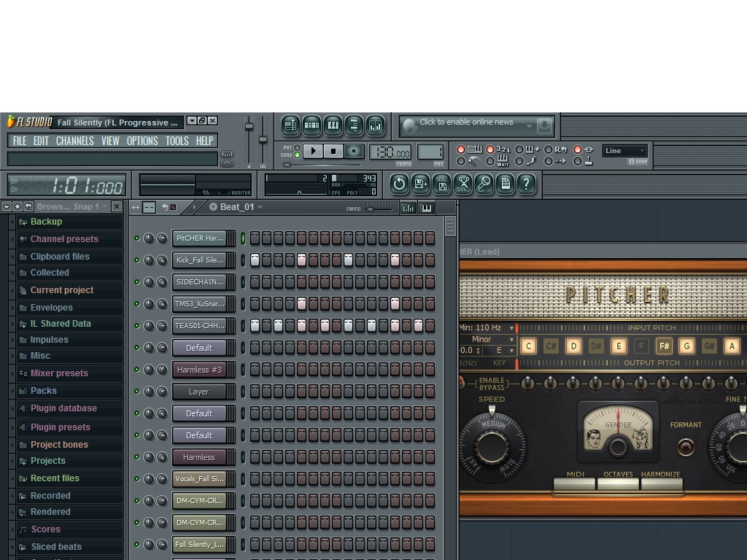Mute the Kick_Fall Sile... channel

click(x=136, y=260)
